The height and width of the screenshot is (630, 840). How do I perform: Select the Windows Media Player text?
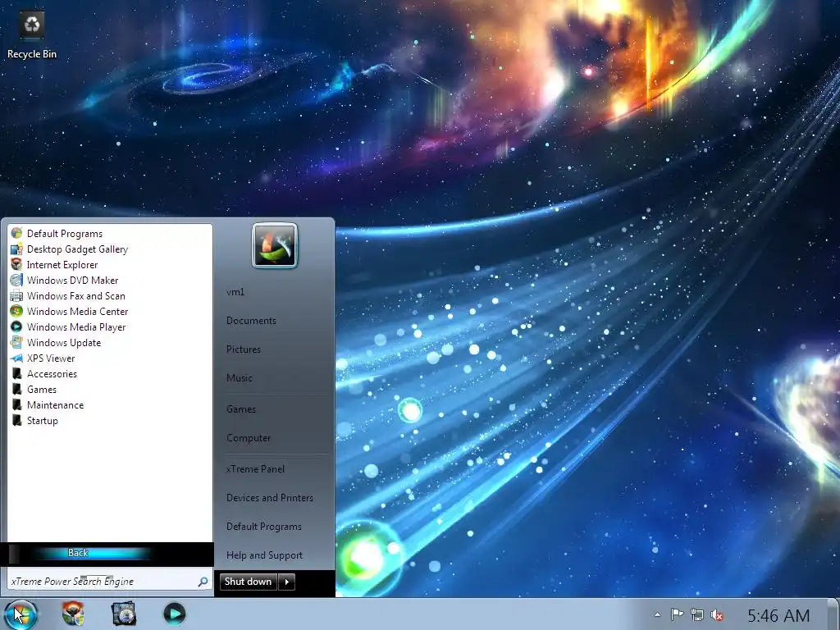(x=76, y=326)
